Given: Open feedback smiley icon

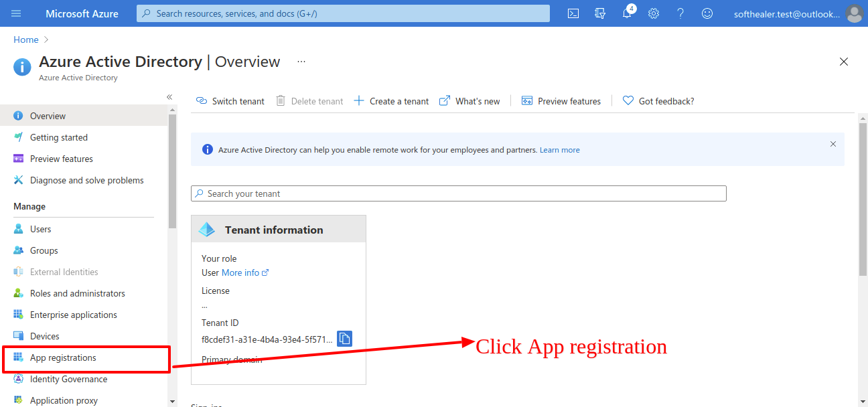Looking at the screenshot, I should [x=707, y=13].
